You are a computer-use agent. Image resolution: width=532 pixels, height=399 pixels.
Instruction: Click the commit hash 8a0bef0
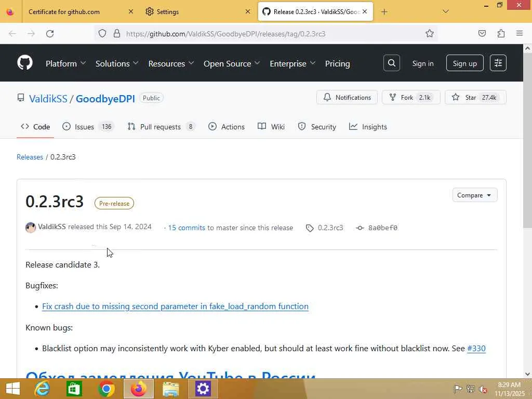383,228
